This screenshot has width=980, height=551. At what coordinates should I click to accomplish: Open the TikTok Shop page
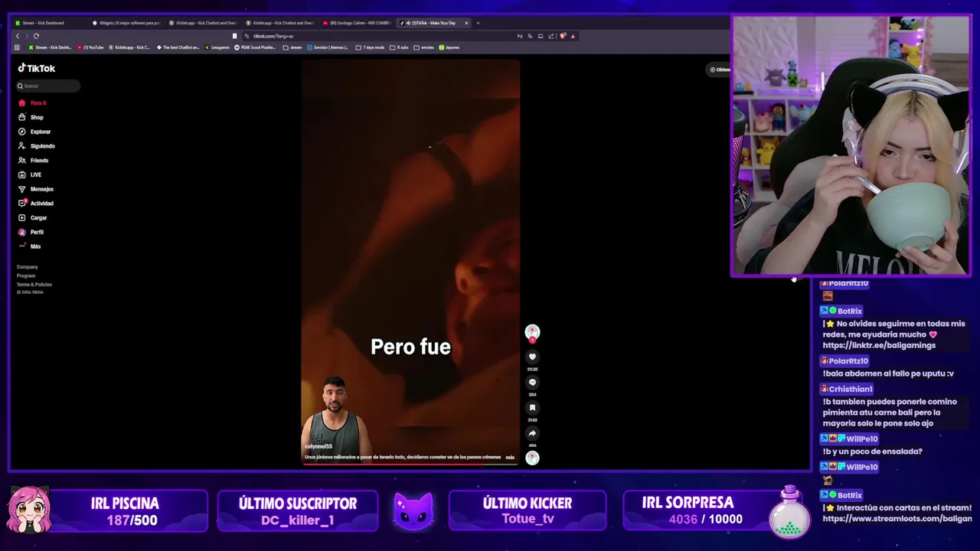tap(31, 117)
